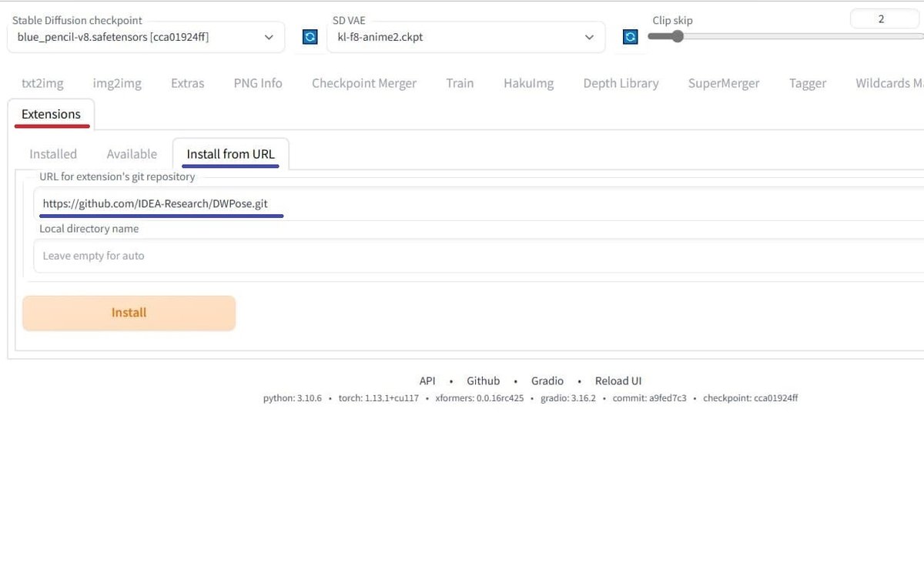This screenshot has height=583, width=924.
Task: Switch to the SuperMerger tab
Action: pyautogui.click(x=723, y=82)
